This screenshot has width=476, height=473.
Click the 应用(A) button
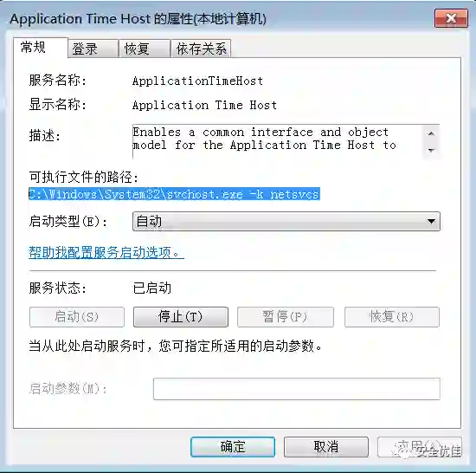(420, 447)
